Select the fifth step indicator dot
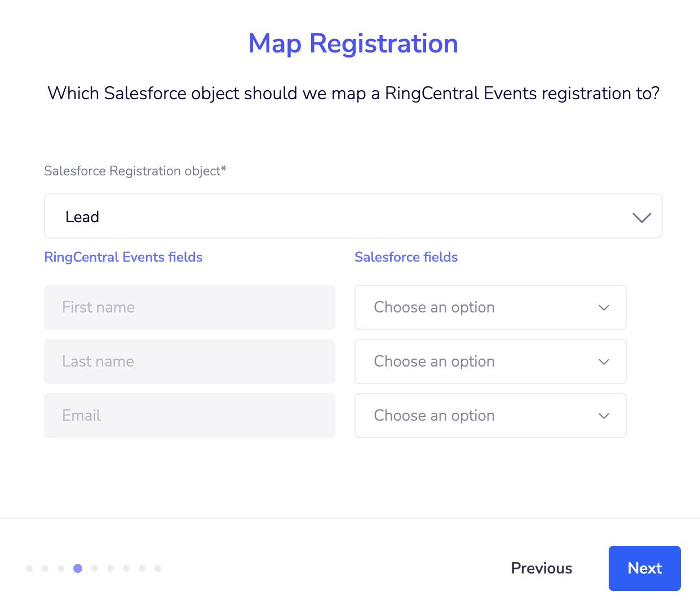The width and height of the screenshot is (700, 609). [95, 568]
